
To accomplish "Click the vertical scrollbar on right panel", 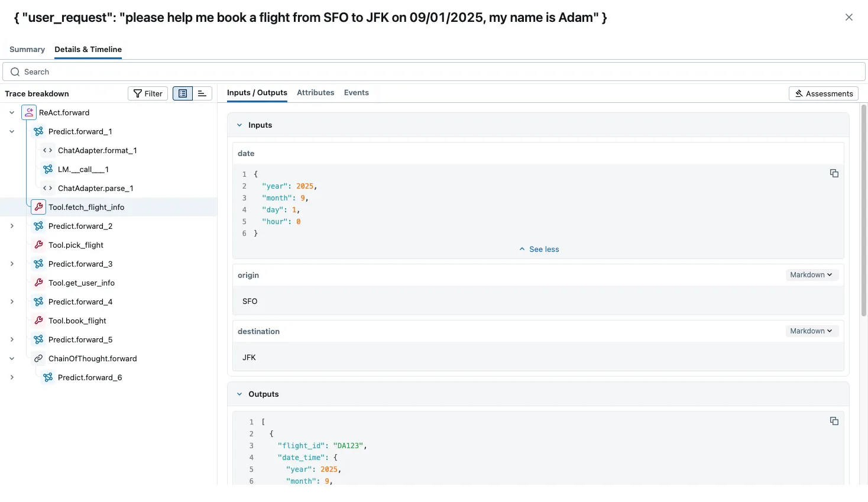I will point(864,210).
